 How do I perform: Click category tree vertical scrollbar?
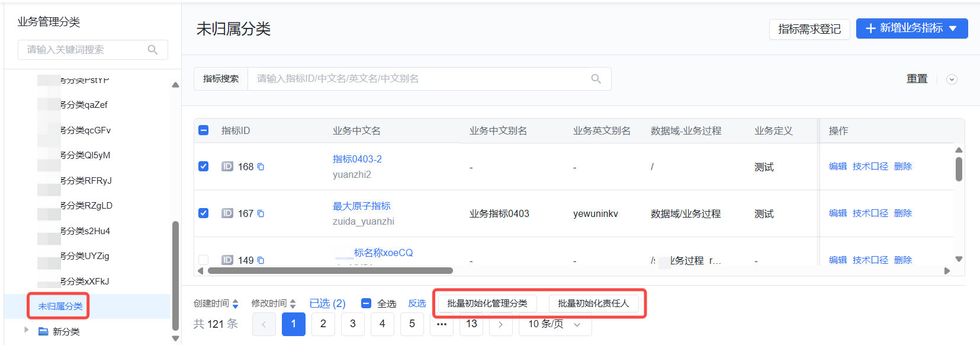175,276
